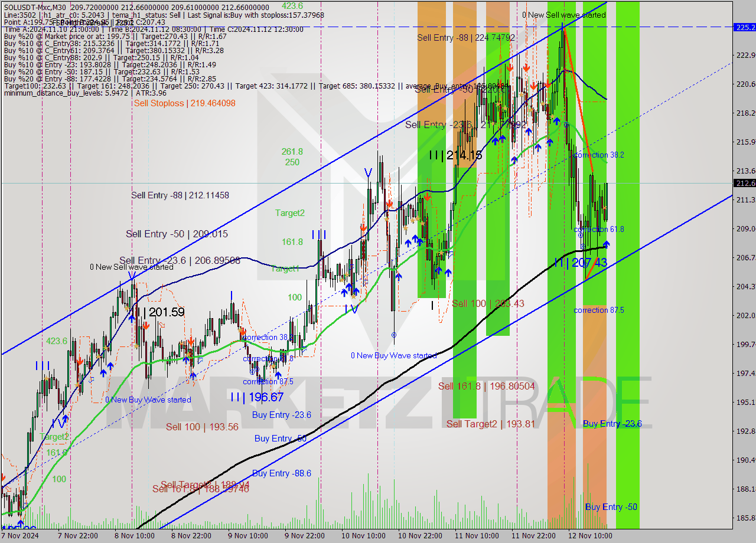Select the 'Sell Entry -88 | 224.74792' label
Screen dimensions: 756x543
coord(466,38)
